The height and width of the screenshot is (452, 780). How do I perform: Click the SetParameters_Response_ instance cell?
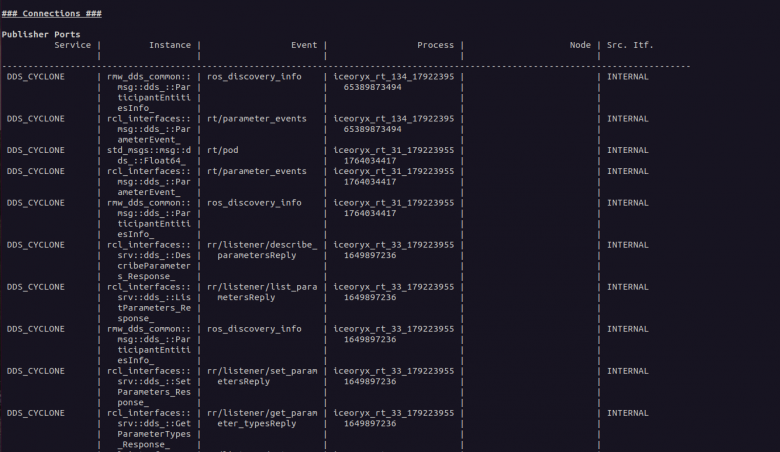pos(149,387)
